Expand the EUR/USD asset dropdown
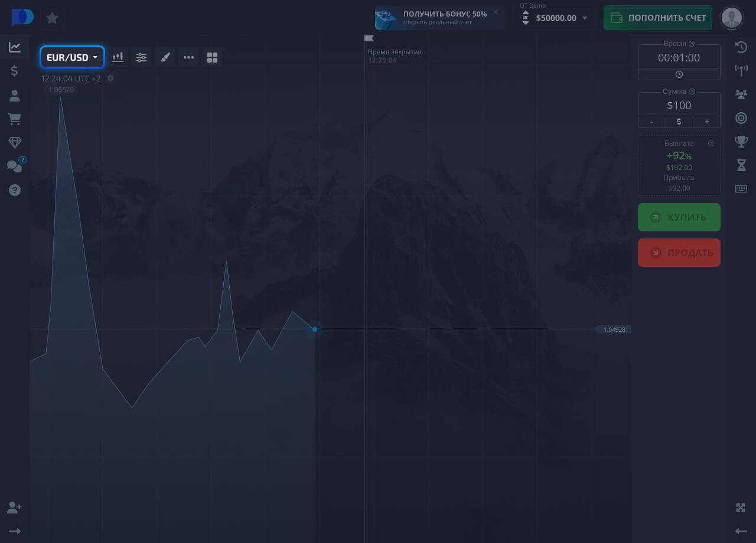 (72, 57)
